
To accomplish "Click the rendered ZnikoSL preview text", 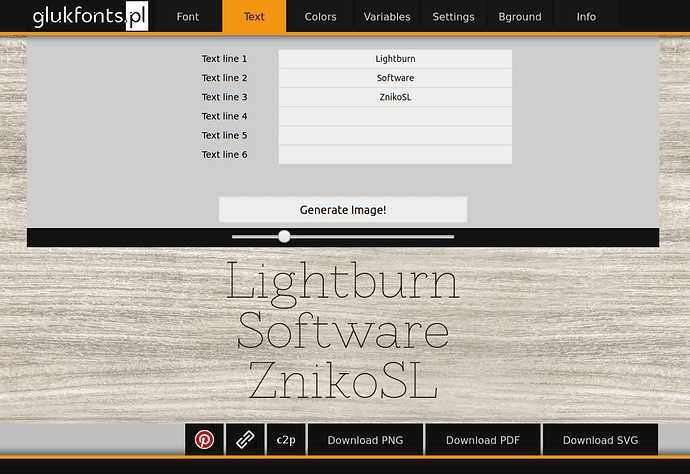I will [343, 379].
